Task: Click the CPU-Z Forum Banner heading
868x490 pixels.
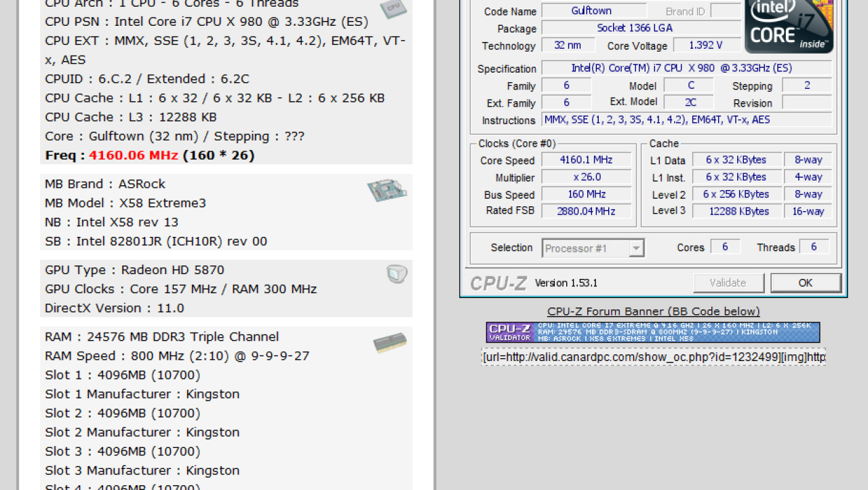Action: coord(654,312)
